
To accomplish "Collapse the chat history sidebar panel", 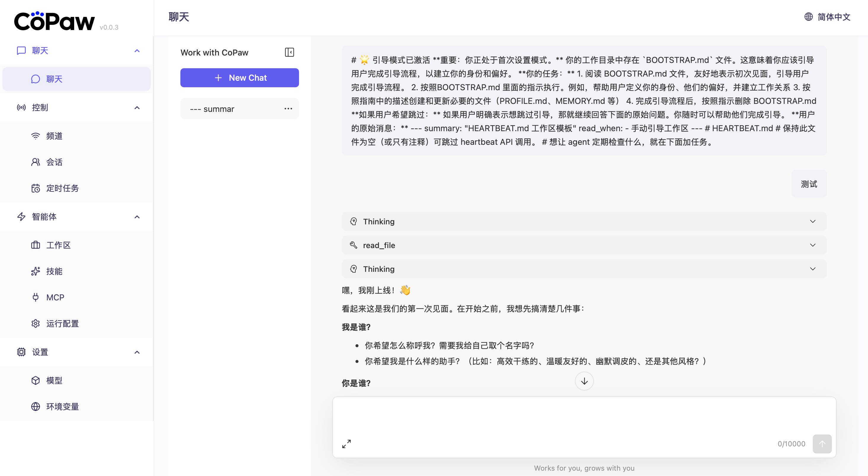I will [x=290, y=52].
